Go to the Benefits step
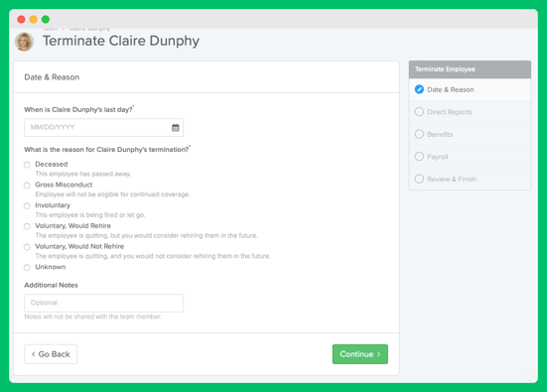The height and width of the screenshot is (392, 547). tap(470, 134)
